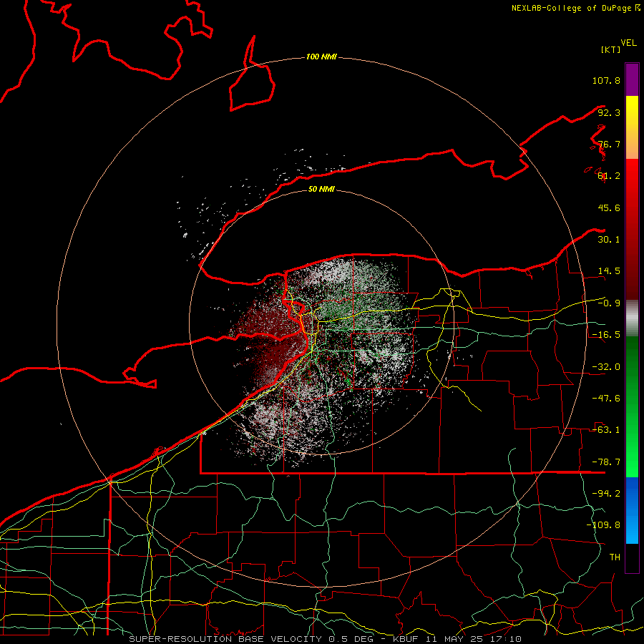Click the 45.6 legend value
The image size is (644, 644).
pos(609,208)
